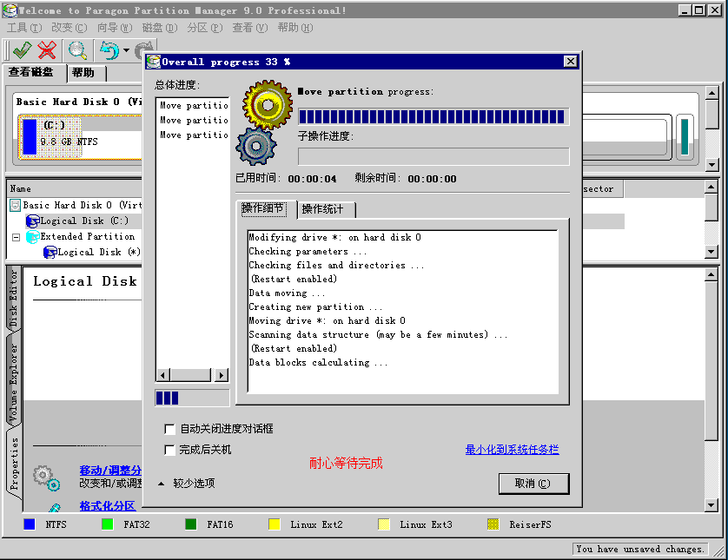
Task: Click the Basic Hard Disk 0 tree icon
Action: point(16,206)
